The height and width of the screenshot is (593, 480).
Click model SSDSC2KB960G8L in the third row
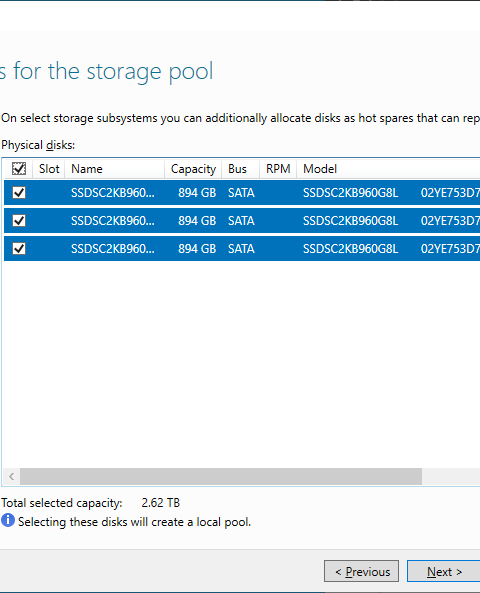click(x=351, y=249)
